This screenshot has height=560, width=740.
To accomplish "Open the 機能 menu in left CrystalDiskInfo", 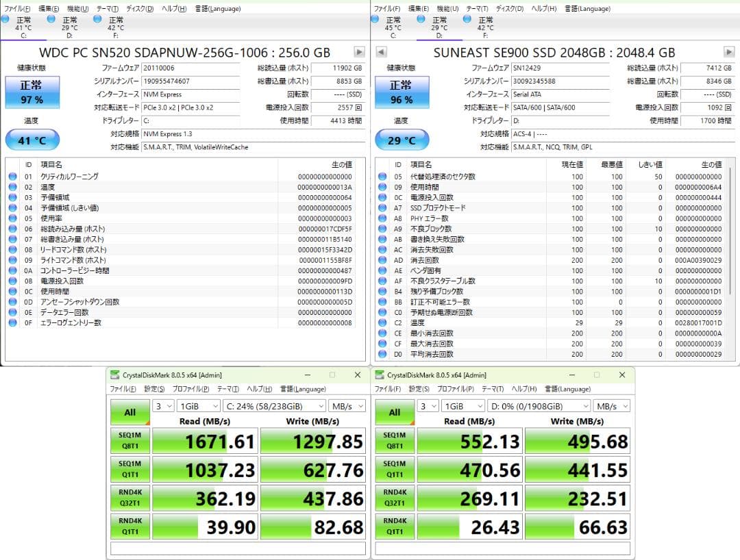I will pos(75,8).
